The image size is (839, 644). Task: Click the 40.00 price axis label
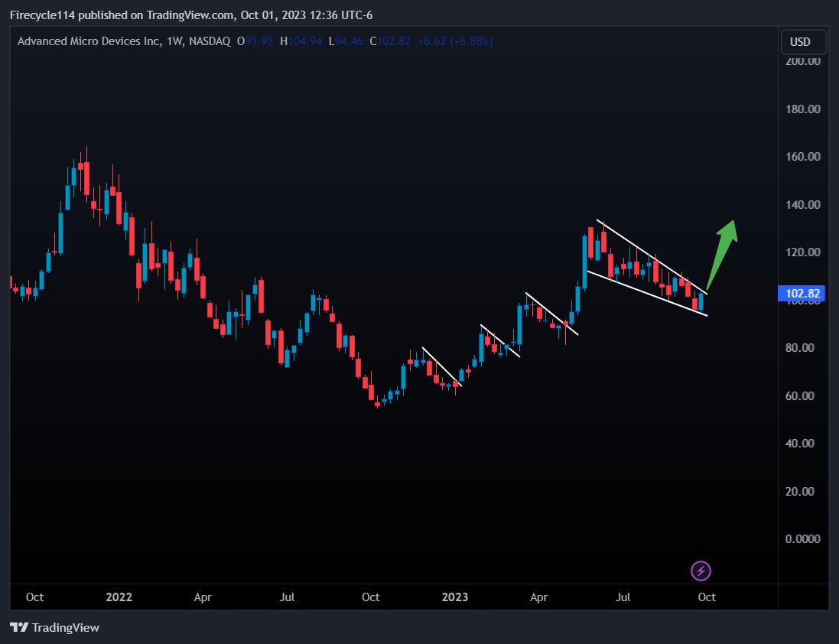click(x=800, y=444)
